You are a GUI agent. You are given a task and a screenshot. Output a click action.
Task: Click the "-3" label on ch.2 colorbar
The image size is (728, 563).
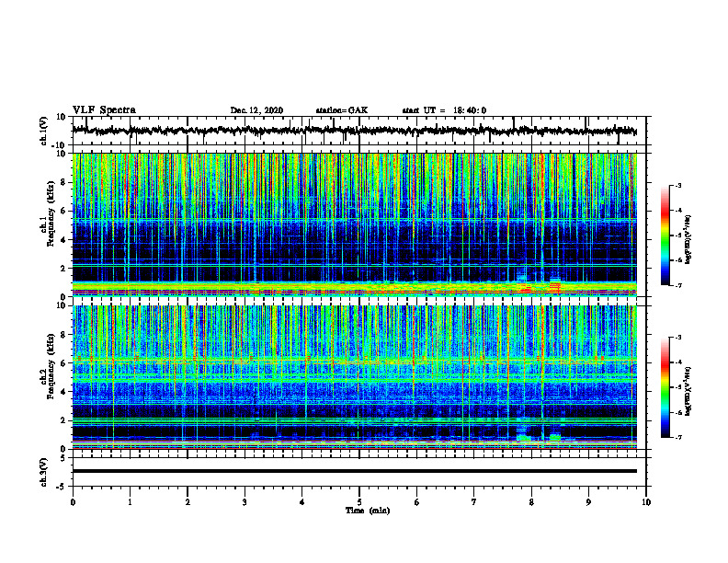[x=678, y=338]
